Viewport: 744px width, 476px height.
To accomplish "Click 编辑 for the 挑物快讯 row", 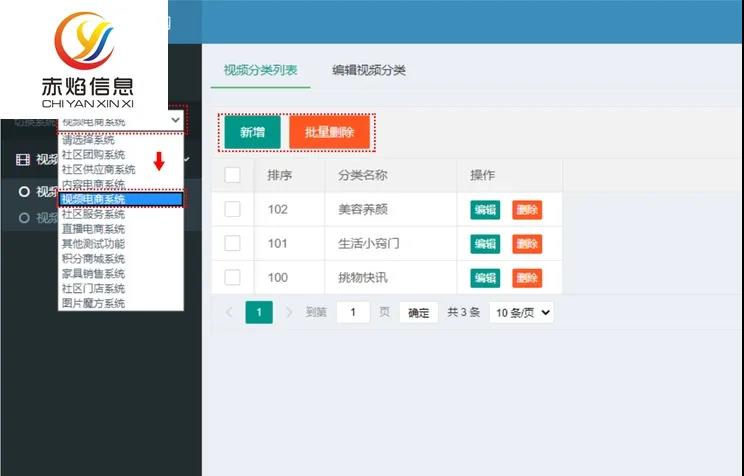I will (x=485, y=278).
